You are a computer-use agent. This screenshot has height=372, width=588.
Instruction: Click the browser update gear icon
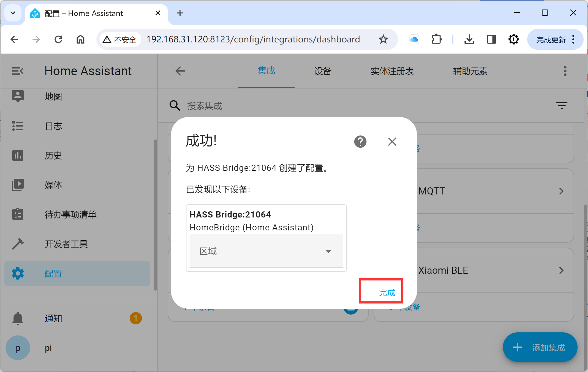coord(513,39)
